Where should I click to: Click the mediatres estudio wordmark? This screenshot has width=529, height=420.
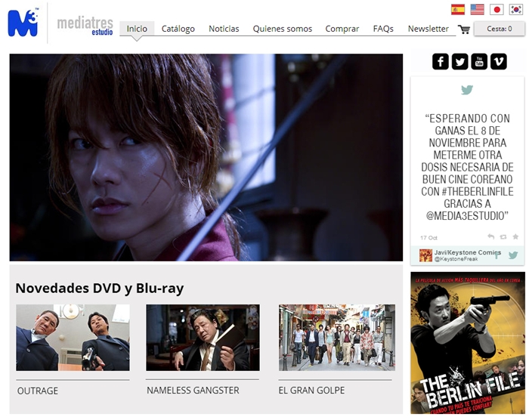coord(85,26)
